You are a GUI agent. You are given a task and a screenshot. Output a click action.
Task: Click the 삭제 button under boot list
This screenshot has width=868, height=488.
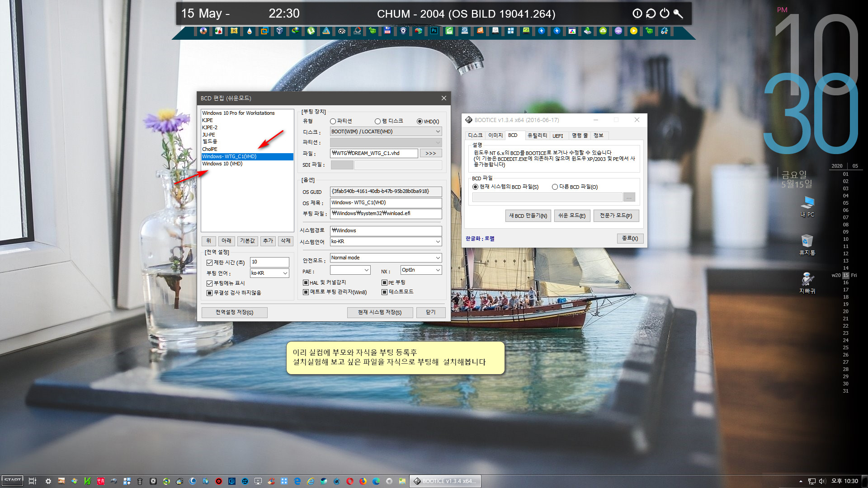pos(286,241)
